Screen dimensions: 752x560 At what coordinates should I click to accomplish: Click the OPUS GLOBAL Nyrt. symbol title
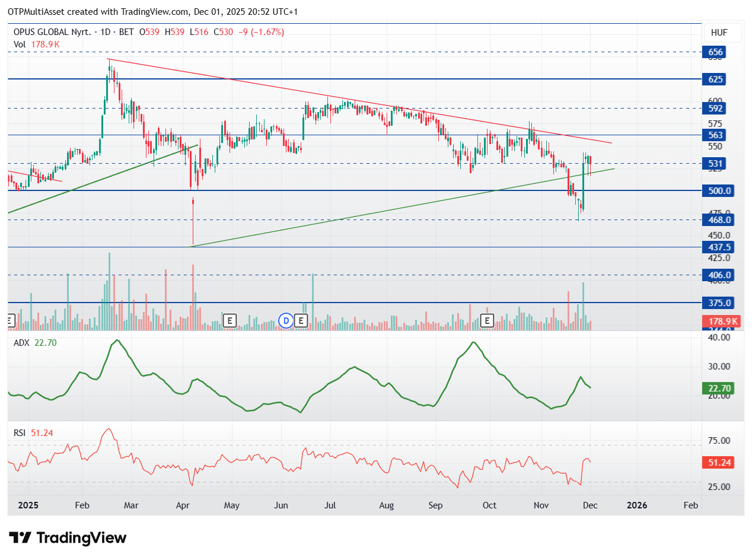point(53,32)
